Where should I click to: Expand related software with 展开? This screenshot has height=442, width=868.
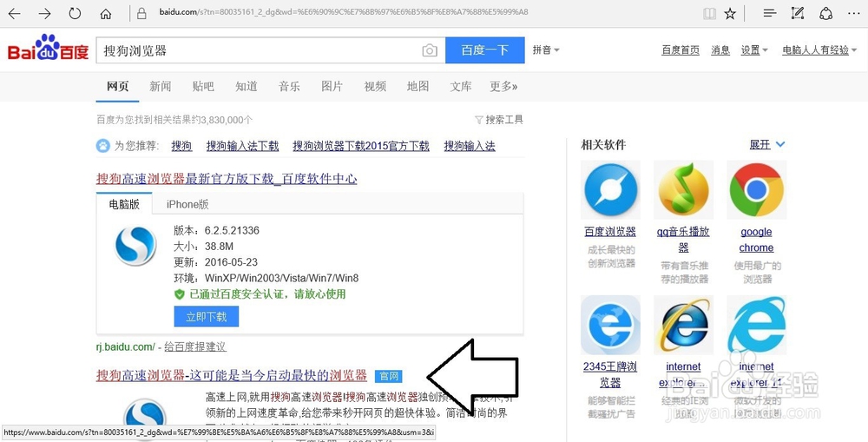point(767,144)
